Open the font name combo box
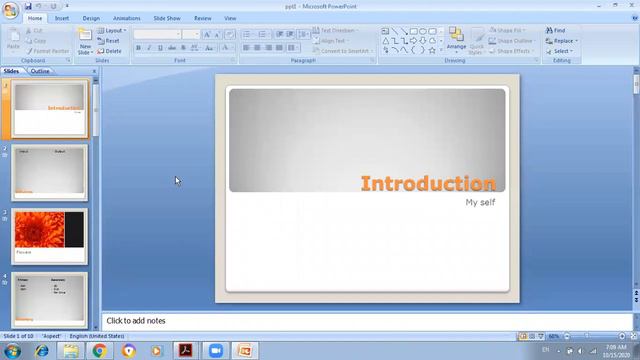 [x=157, y=34]
